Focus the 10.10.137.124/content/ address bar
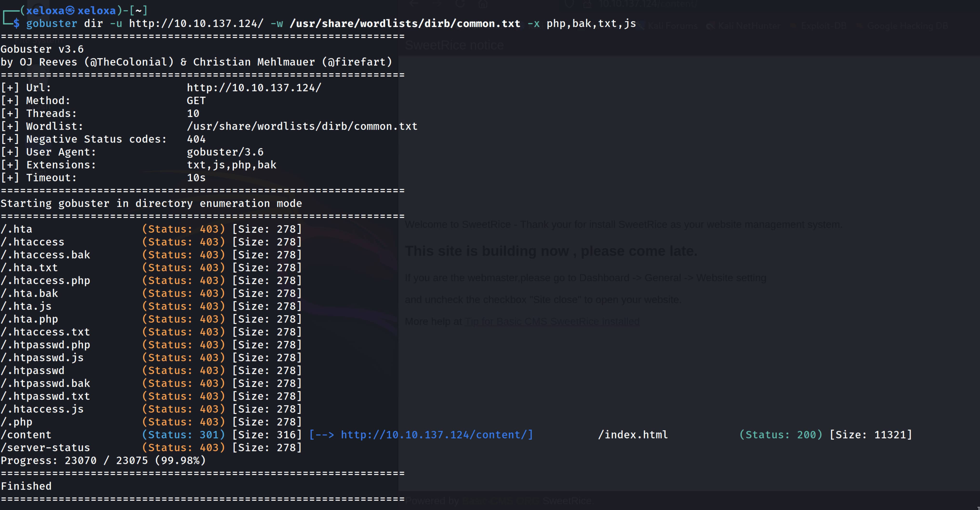Screen dimensions: 980x510 [648, 4]
